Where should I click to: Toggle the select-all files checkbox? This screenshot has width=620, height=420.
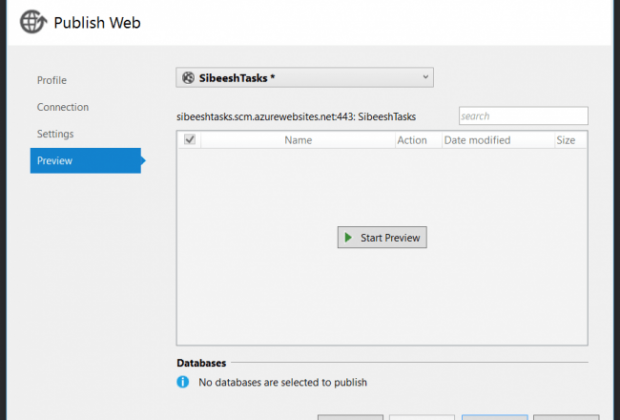coord(190,140)
